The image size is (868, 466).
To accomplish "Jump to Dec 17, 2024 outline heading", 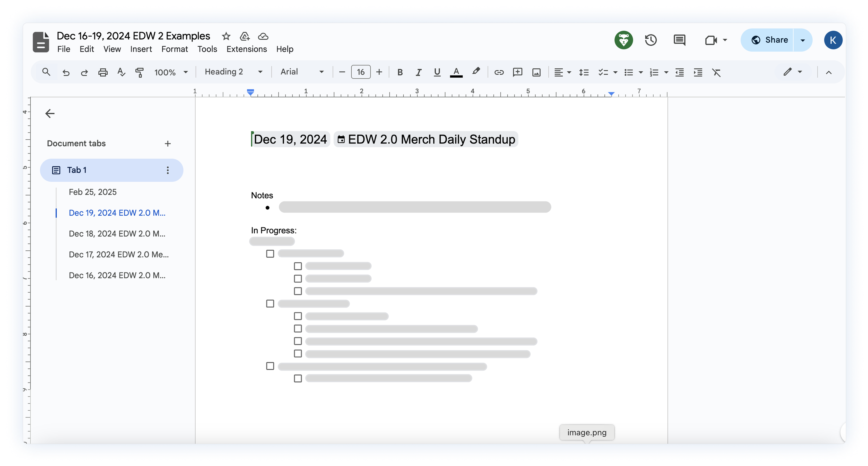I will [x=119, y=255].
